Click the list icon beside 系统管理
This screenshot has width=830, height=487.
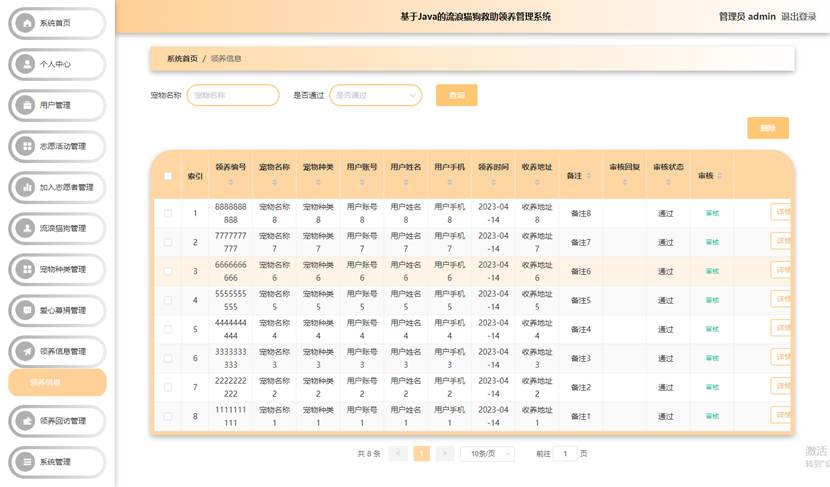(x=26, y=462)
